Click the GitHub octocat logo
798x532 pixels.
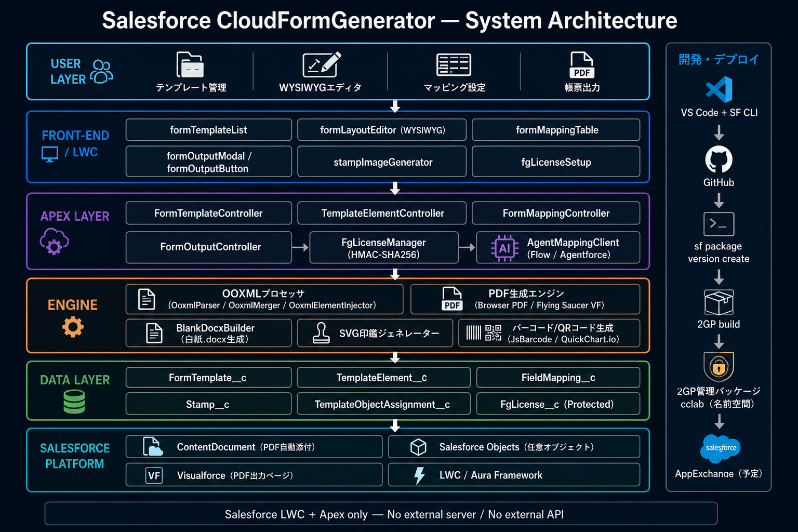click(719, 159)
